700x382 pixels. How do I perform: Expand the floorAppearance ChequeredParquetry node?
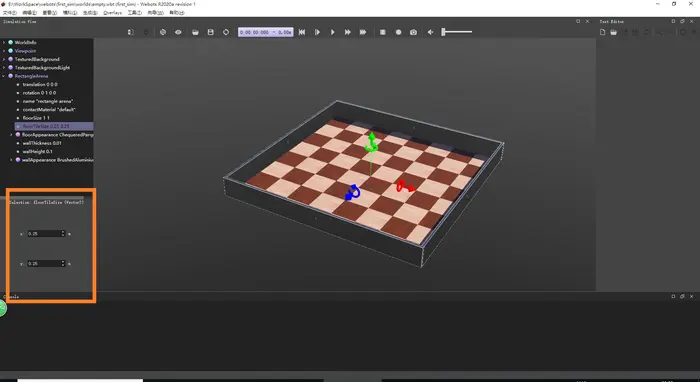(x=12, y=135)
